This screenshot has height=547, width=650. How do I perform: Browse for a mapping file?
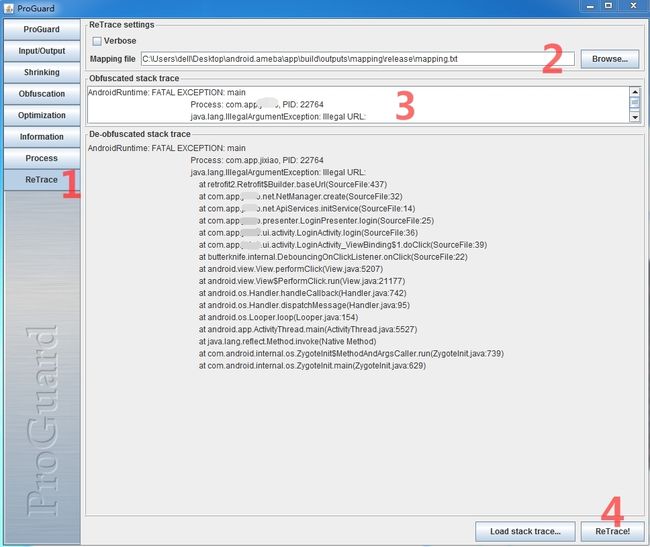coord(610,59)
